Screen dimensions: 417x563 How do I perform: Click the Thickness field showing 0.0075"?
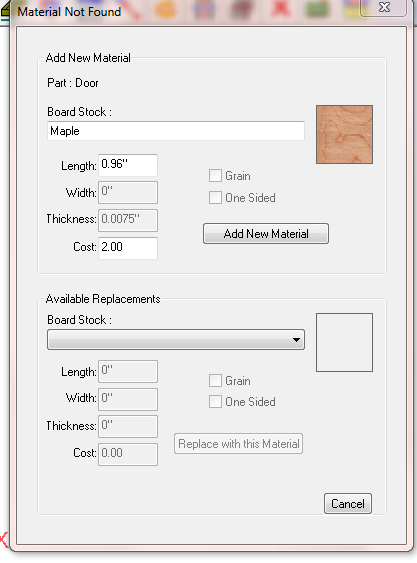coord(128,220)
